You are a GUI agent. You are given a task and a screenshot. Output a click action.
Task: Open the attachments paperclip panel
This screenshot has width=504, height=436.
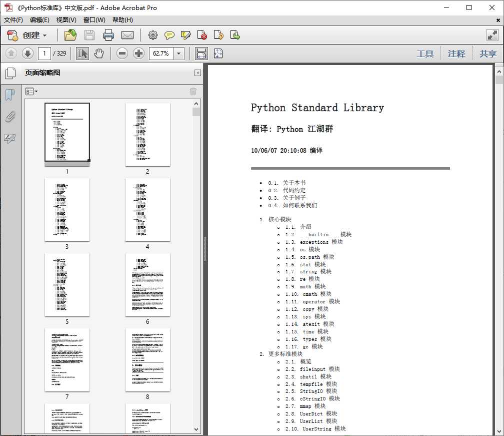click(10, 117)
